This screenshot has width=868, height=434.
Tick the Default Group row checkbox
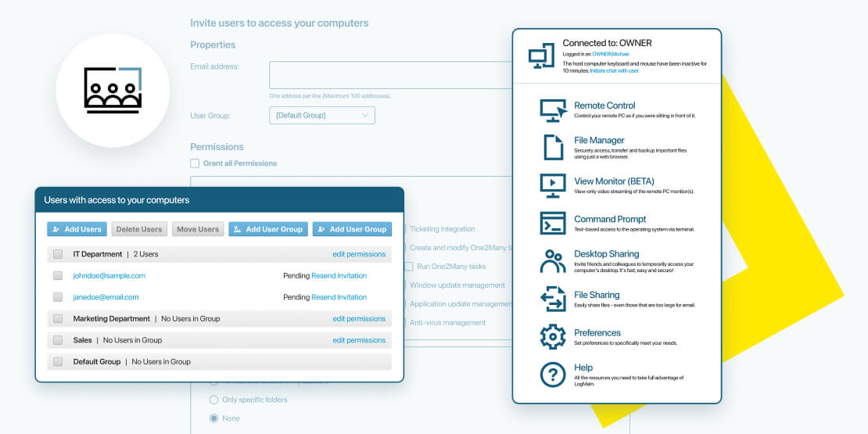pyautogui.click(x=58, y=362)
